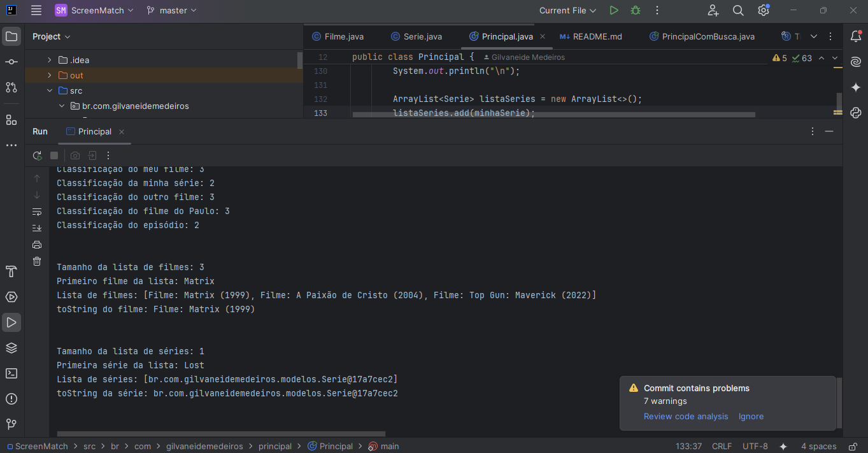Screen dimensions: 868x453
Task: Toggle read-only lock icon in status bar
Action: click(x=851, y=446)
